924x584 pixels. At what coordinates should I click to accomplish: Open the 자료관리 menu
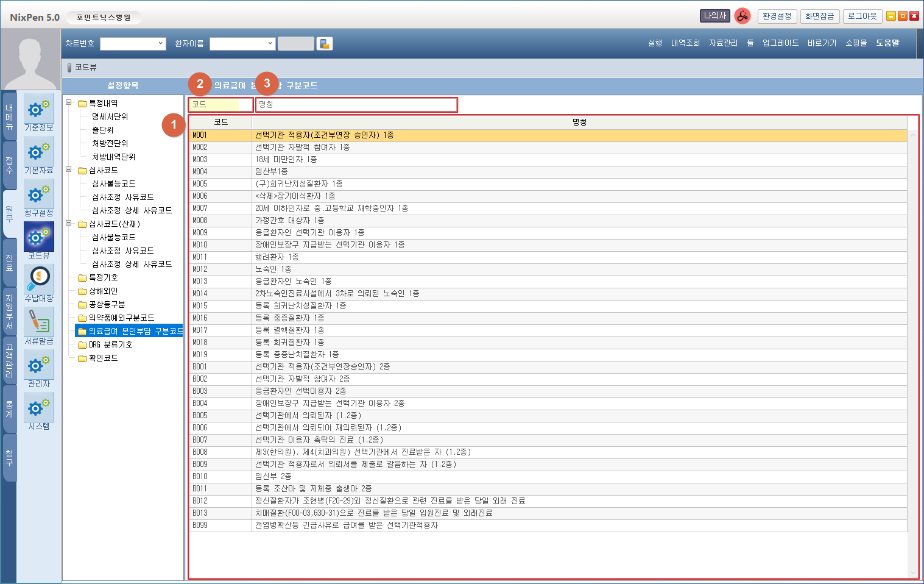723,43
